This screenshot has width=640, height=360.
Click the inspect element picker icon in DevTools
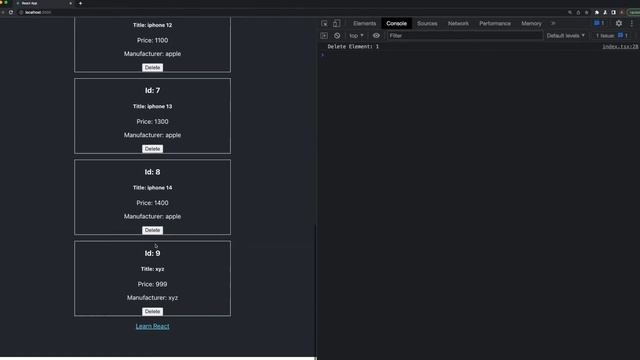324,24
